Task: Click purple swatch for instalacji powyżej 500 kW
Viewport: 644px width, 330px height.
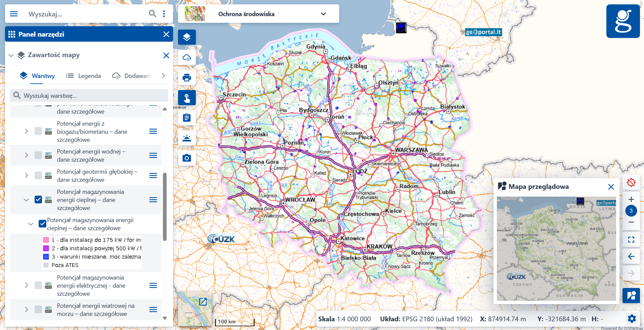Action: (x=46, y=248)
